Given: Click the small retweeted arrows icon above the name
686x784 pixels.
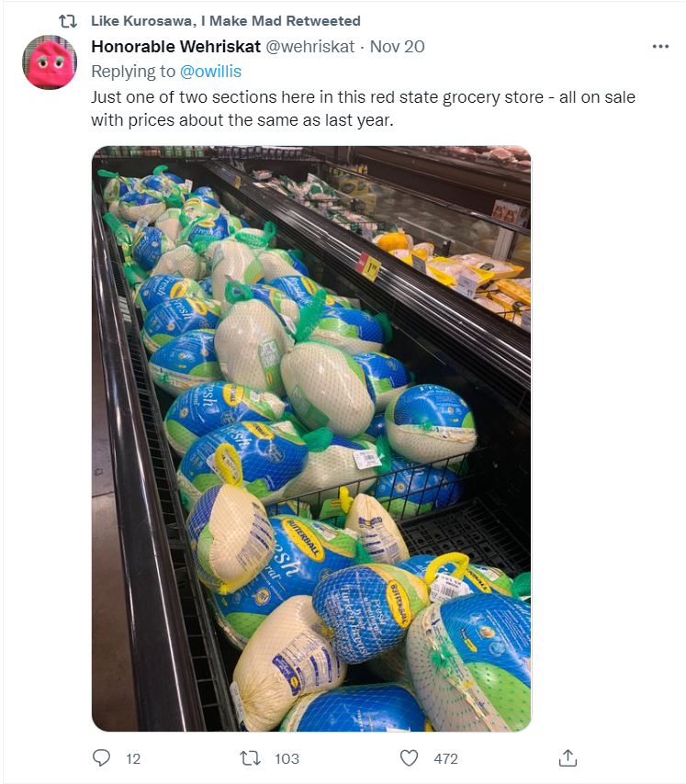Looking at the screenshot, I should tap(68, 21).
